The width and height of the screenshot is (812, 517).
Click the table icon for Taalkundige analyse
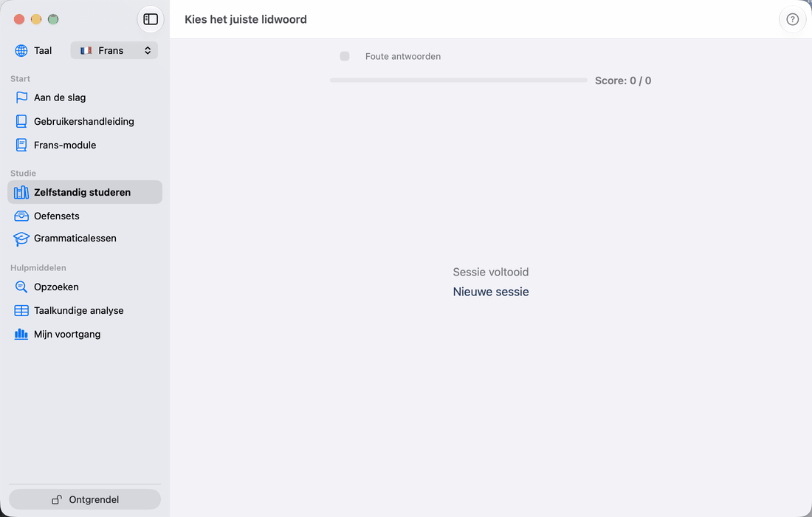click(21, 311)
